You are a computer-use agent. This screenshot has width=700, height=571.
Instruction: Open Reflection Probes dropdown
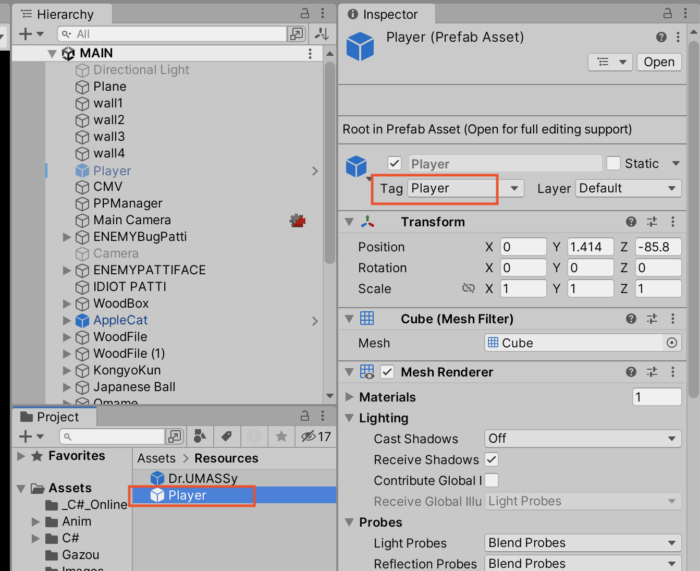(x=583, y=563)
